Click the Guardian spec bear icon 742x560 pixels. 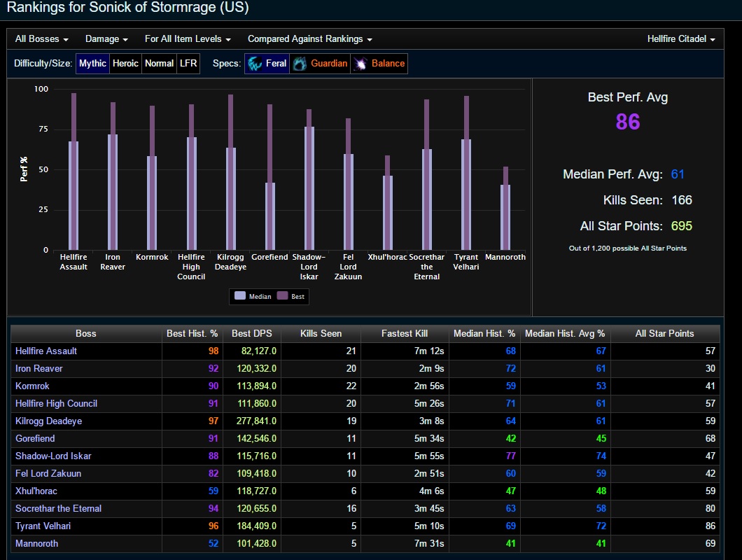[x=299, y=64]
